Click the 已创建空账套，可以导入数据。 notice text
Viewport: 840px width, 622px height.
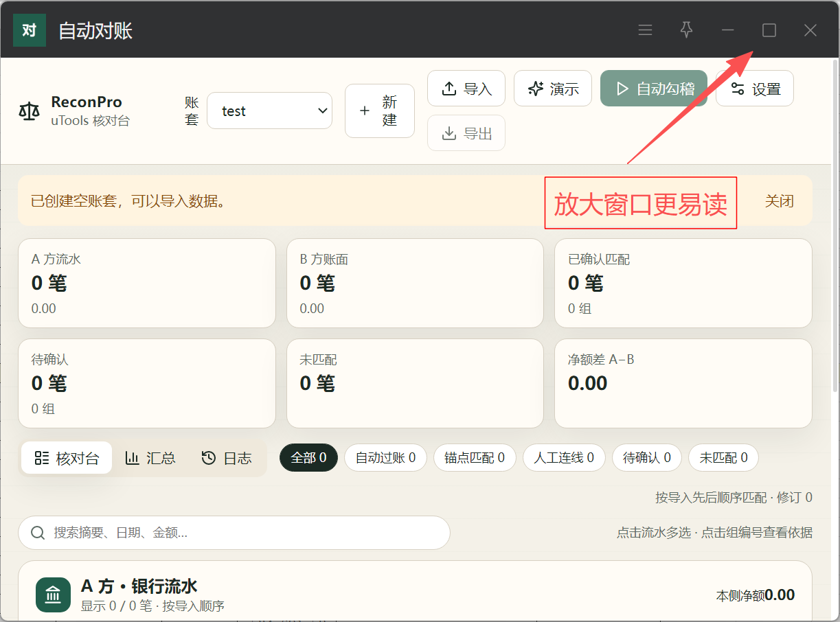128,201
